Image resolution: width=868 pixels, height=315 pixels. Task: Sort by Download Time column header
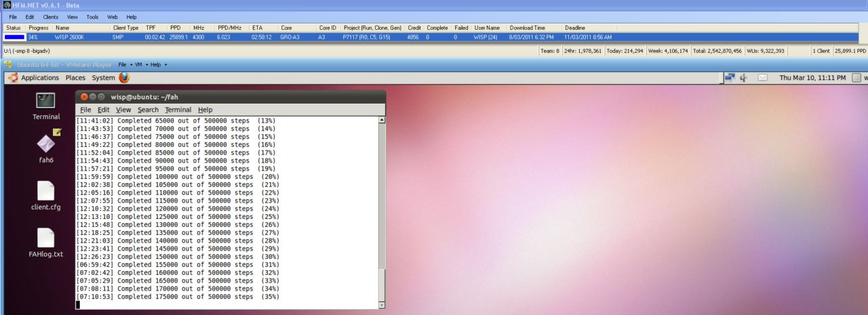tap(534, 28)
